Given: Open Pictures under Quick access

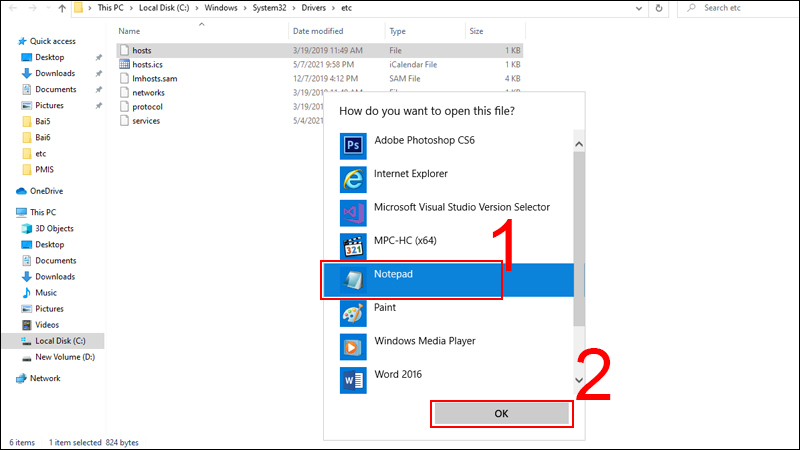Looking at the screenshot, I should click(x=49, y=106).
